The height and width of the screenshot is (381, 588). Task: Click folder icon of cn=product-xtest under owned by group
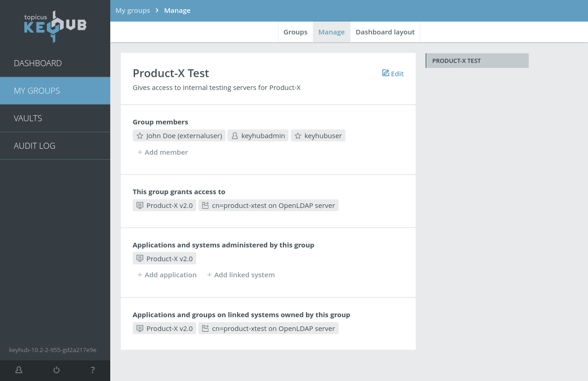[205, 328]
